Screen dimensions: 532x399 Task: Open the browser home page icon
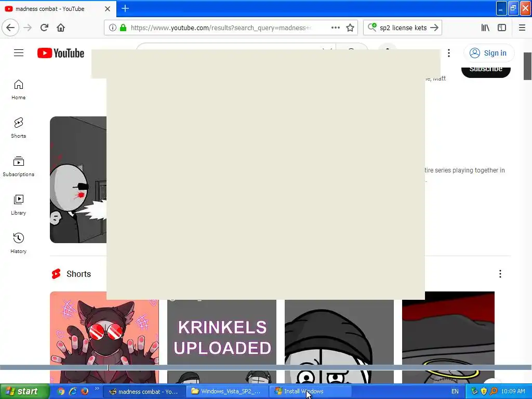61,28
